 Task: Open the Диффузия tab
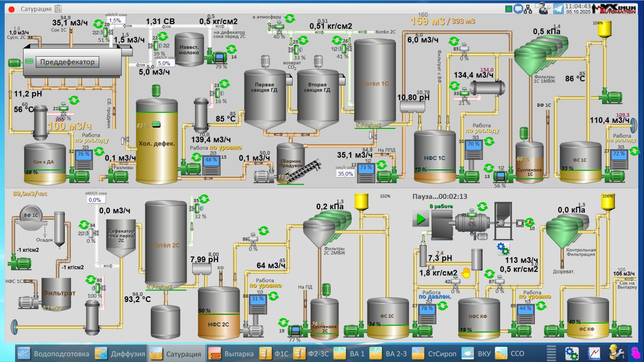(x=121, y=354)
